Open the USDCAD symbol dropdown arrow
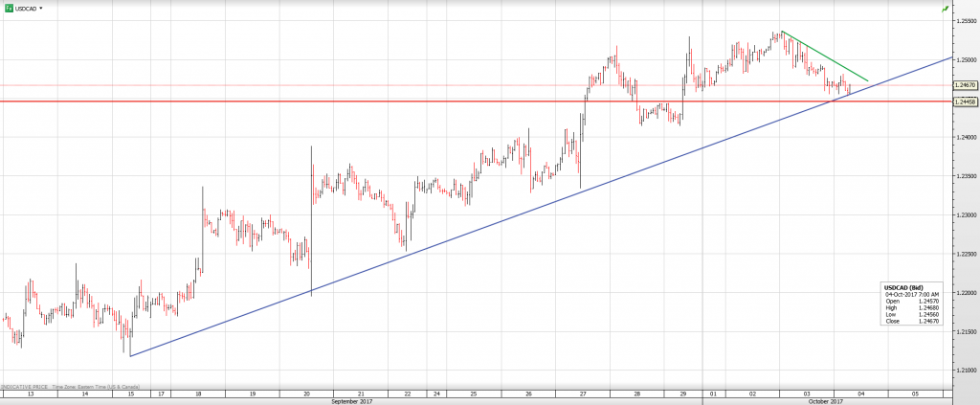This screenshot has height=405, width=980. 41,8
